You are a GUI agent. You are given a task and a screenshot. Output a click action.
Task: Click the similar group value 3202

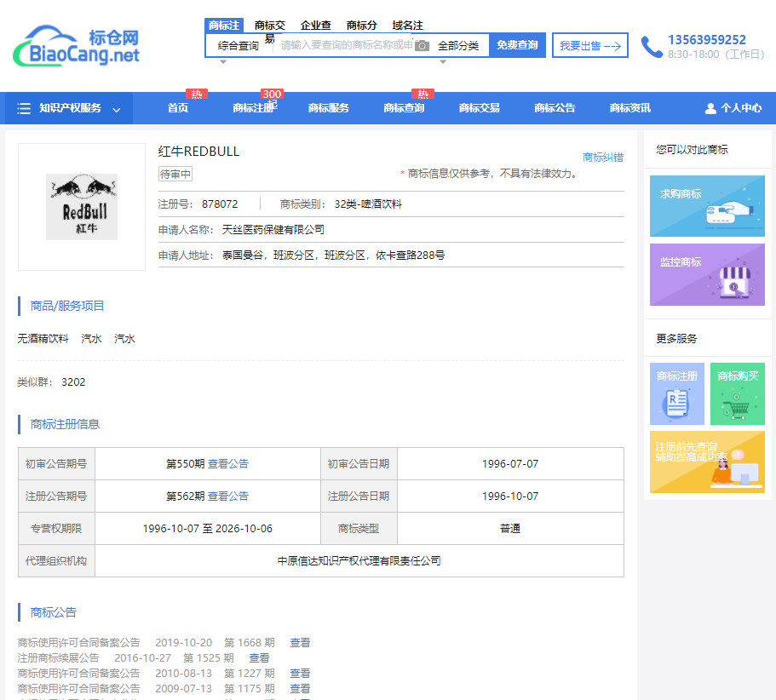click(73, 382)
